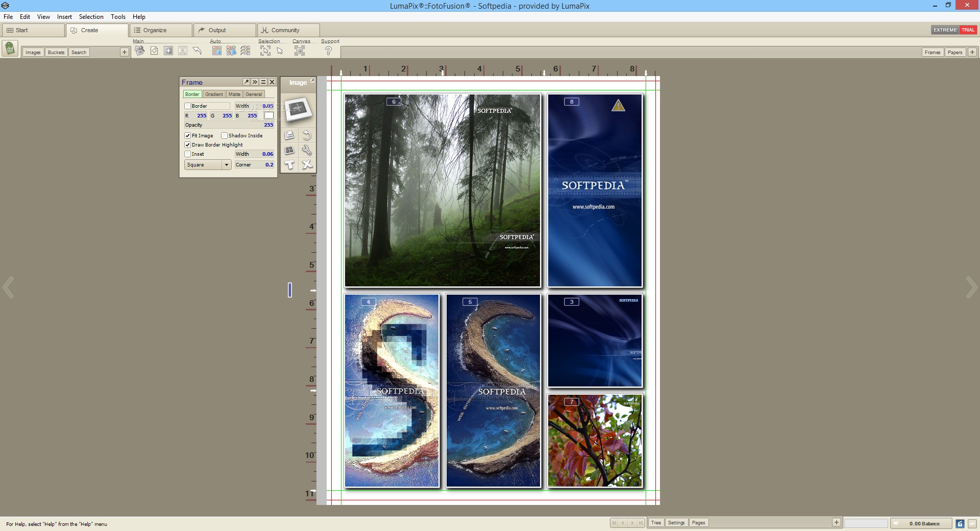Screen dimensions: 980x531
Task: Select the autumn leaves photo frame 7
Action: pos(595,441)
